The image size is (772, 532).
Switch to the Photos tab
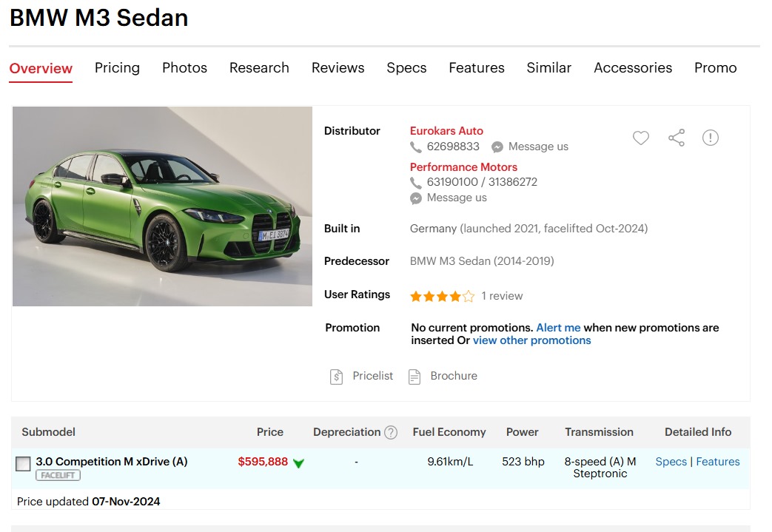(184, 68)
